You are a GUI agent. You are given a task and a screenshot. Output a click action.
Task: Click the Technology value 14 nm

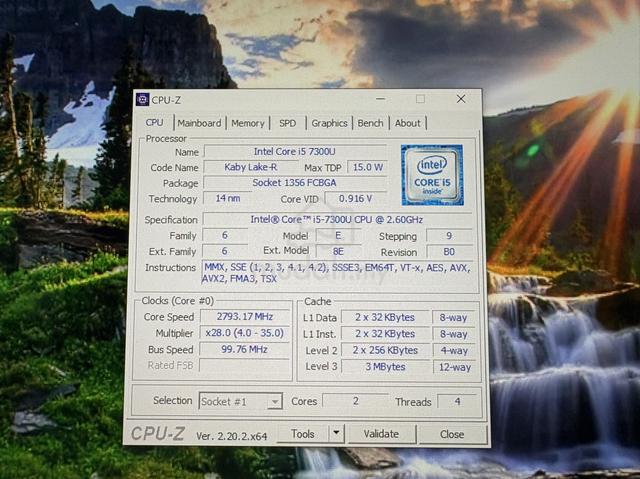[x=228, y=199]
